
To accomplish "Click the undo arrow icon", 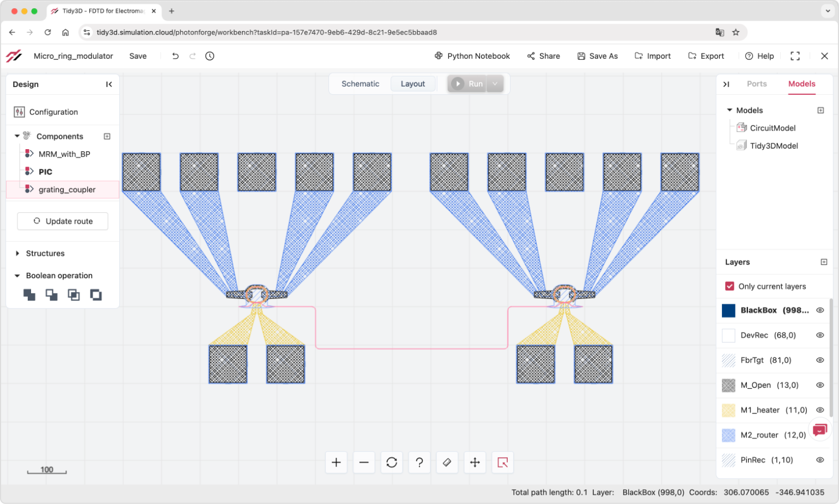I will [175, 56].
